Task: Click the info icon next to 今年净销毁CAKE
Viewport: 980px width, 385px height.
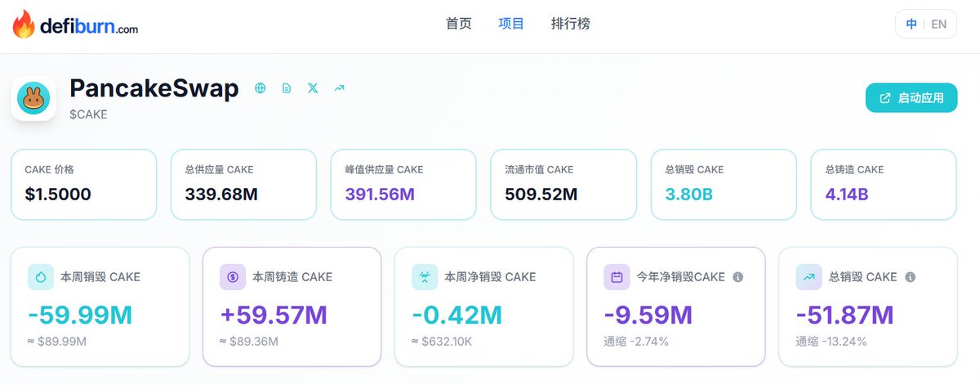Action: (x=738, y=277)
